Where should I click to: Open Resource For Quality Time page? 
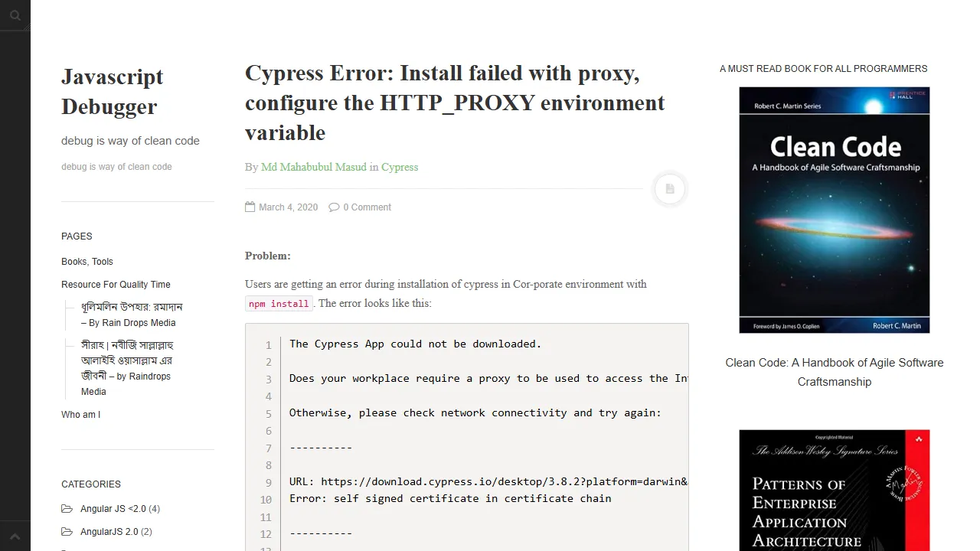click(x=116, y=285)
